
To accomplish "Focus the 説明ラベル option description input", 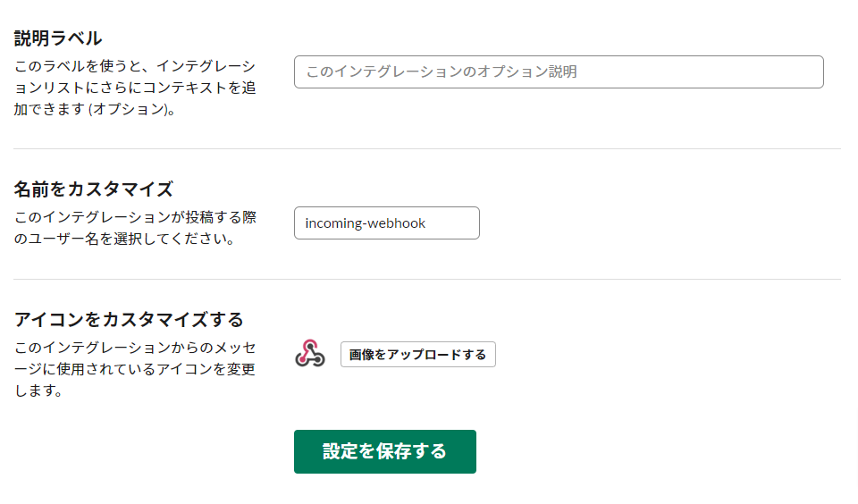I will click(558, 71).
